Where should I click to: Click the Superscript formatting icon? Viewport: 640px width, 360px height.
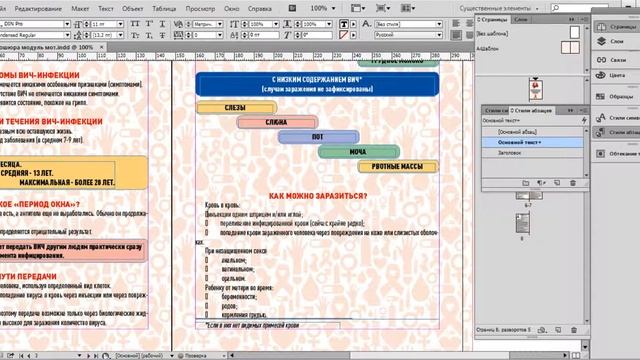pos(149,24)
